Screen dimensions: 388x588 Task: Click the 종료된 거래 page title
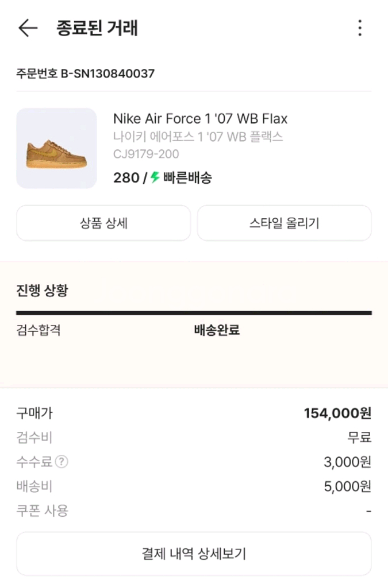point(97,28)
